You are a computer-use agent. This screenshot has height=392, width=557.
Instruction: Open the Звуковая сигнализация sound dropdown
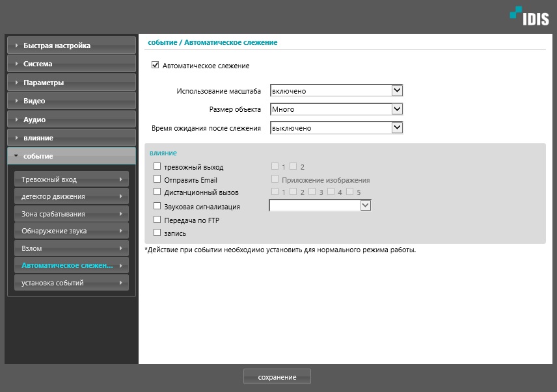tap(319, 205)
